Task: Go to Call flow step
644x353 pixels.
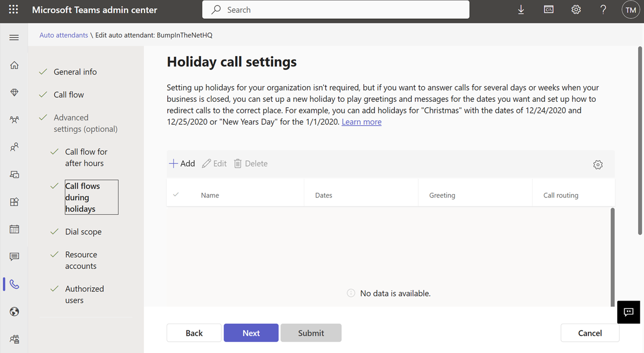Action: (69, 95)
